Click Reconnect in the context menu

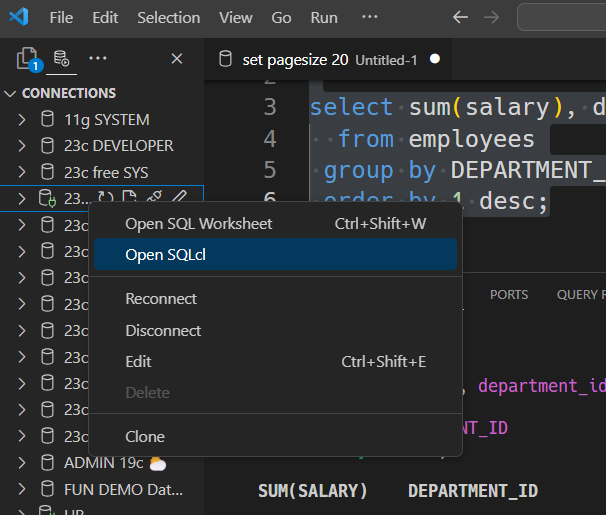coord(161,299)
